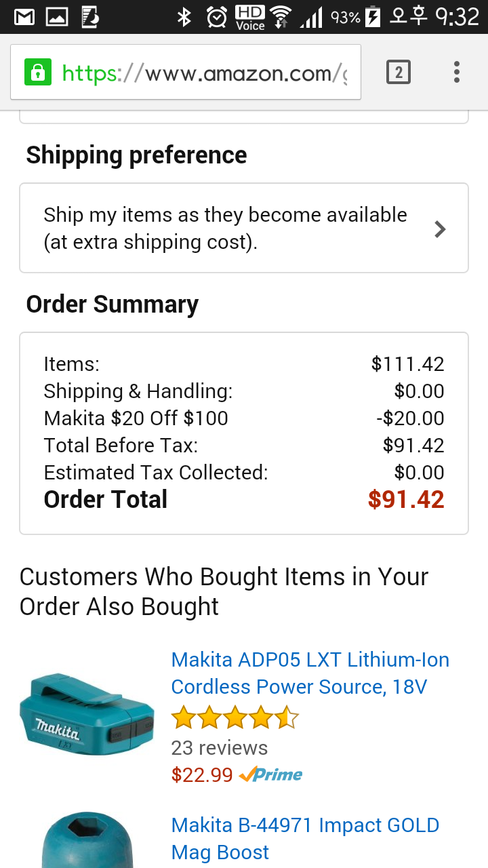Screen dimensions: 488x868
Task: Tap the alarm clock status icon
Action: point(216,17)
